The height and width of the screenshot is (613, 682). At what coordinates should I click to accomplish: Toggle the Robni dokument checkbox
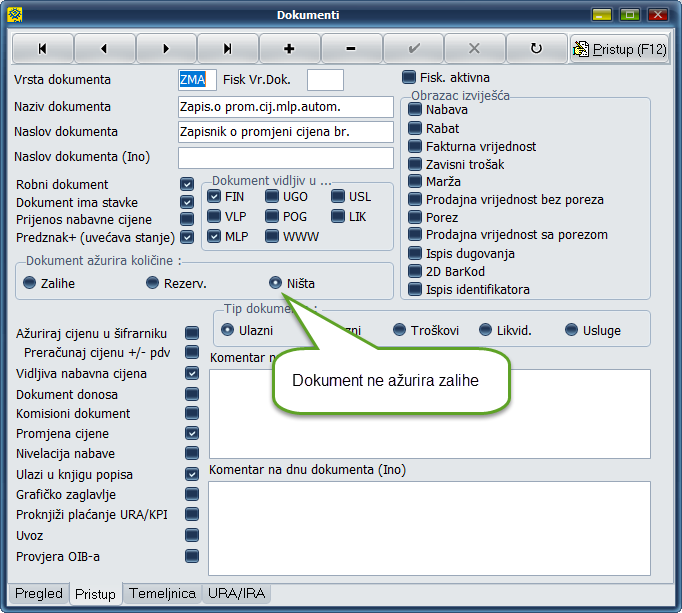click(186, 185)
